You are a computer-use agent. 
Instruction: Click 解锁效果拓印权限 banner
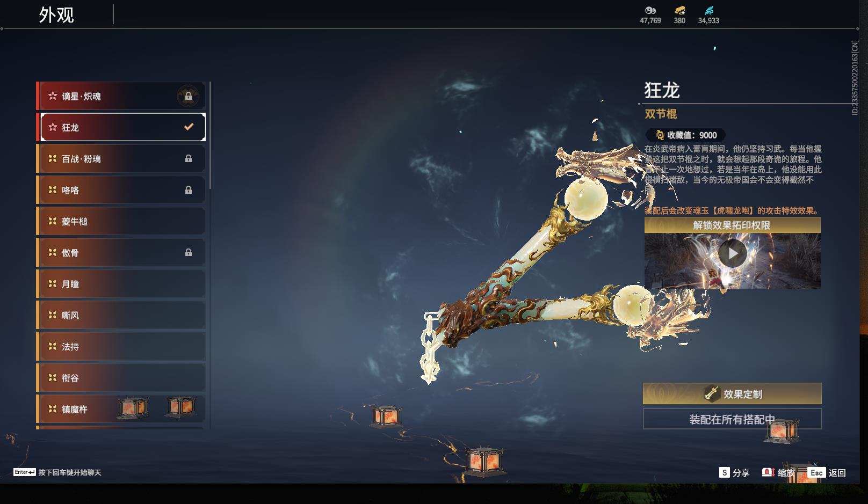pyautogui.click(x=733, y=225)
